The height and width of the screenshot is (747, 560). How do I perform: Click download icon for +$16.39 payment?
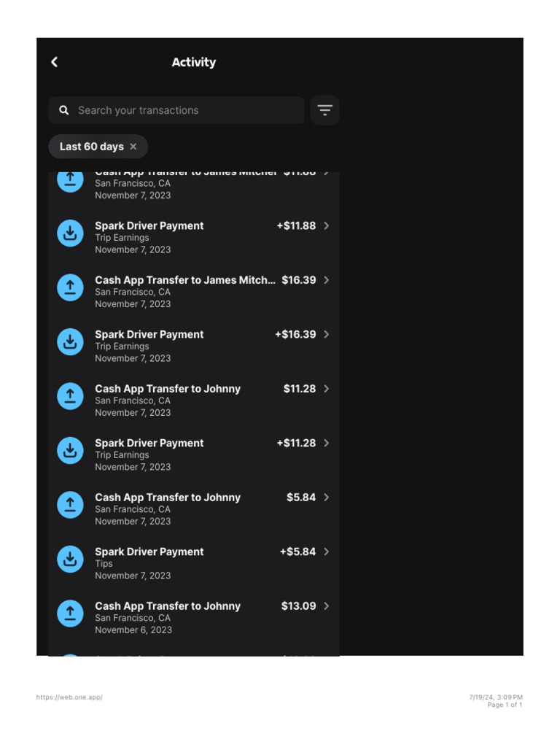tap(71, 341)
